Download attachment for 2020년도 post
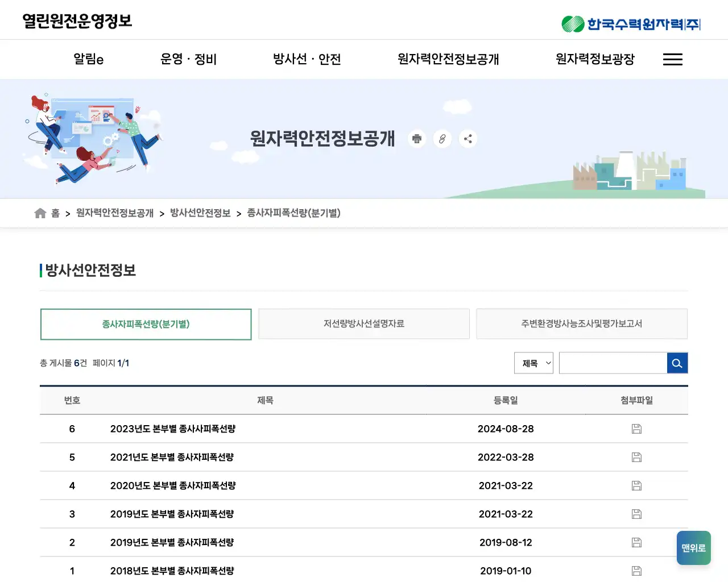728x582 pixels. [636, 485]
